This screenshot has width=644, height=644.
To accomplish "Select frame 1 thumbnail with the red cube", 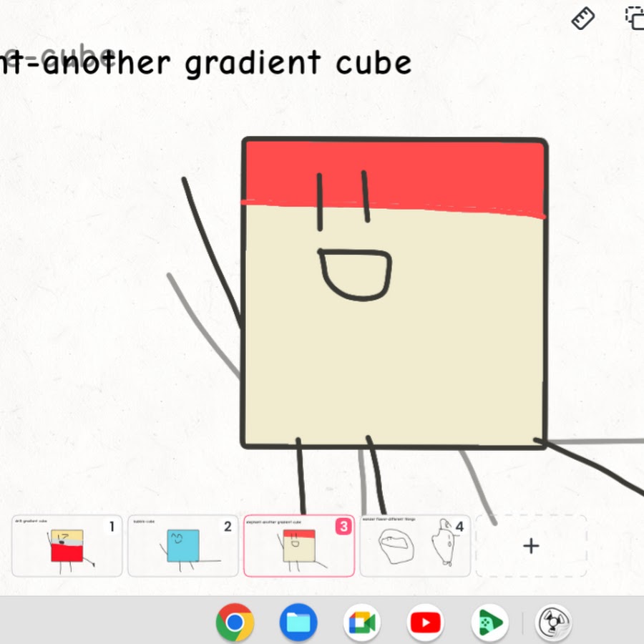I will (x=67, y=545).
